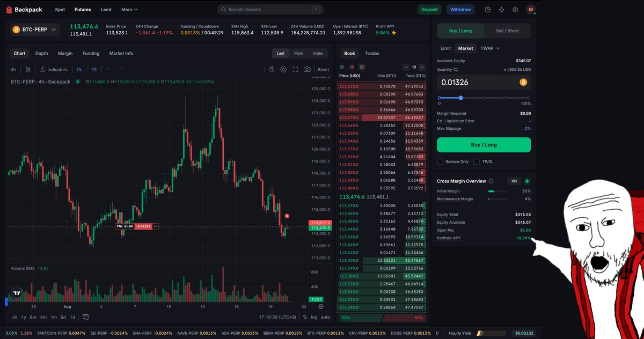
Task: Set chart range to 6m
Action: point(33,317)
